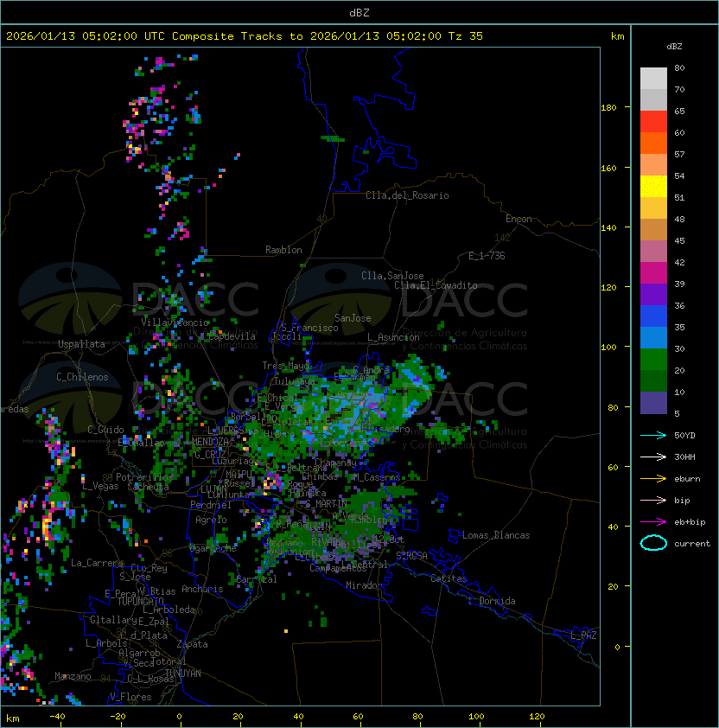Pick the tan 45–48 dBZ swatch
The height and width of the screenshot is (728, 719).
(x=653, y=229)
